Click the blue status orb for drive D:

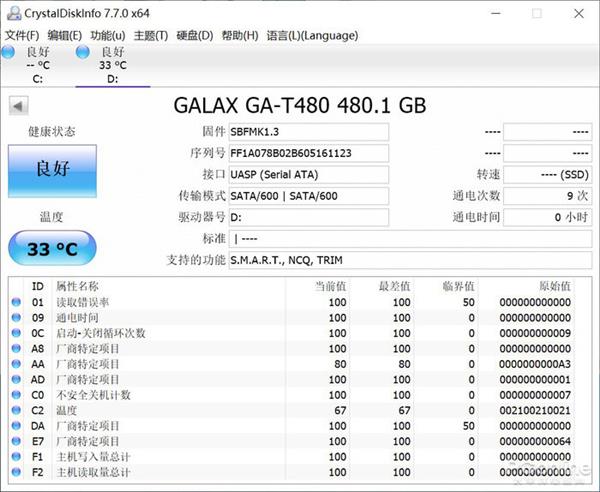tap(83, 52)
